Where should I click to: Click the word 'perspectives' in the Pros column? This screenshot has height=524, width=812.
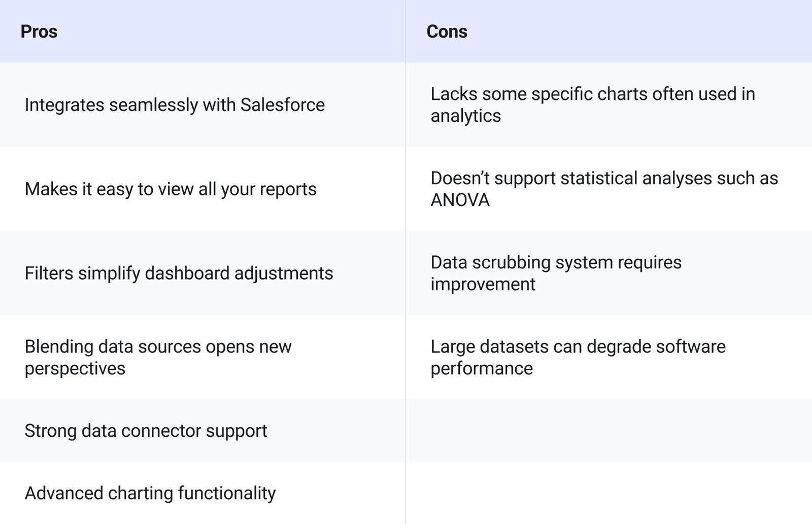pos(75,369)
